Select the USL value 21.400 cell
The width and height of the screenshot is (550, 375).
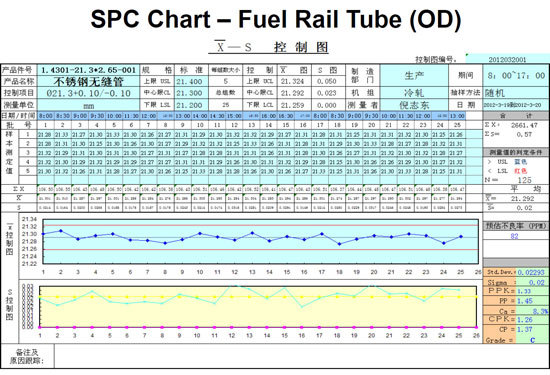pyautogui.click(x=192, y=82)
